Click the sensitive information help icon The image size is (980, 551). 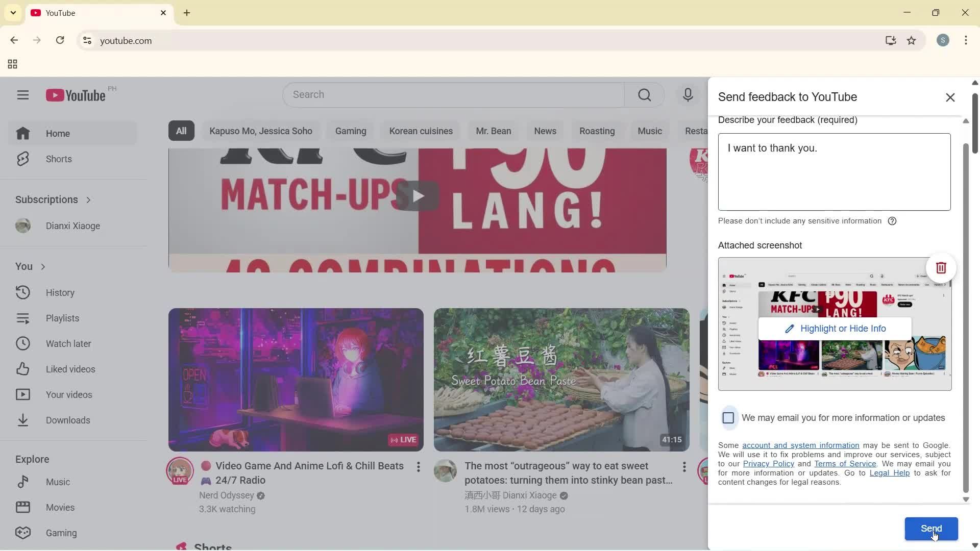(x=892, y=221)
